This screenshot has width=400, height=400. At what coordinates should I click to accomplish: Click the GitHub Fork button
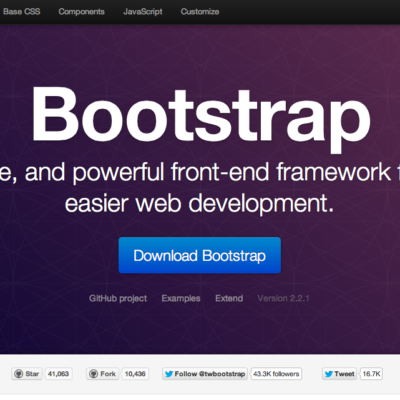[x=103, y=374]
